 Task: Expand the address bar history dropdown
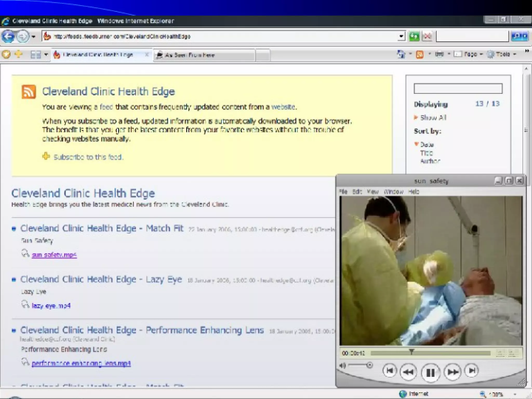coord(401,36)
